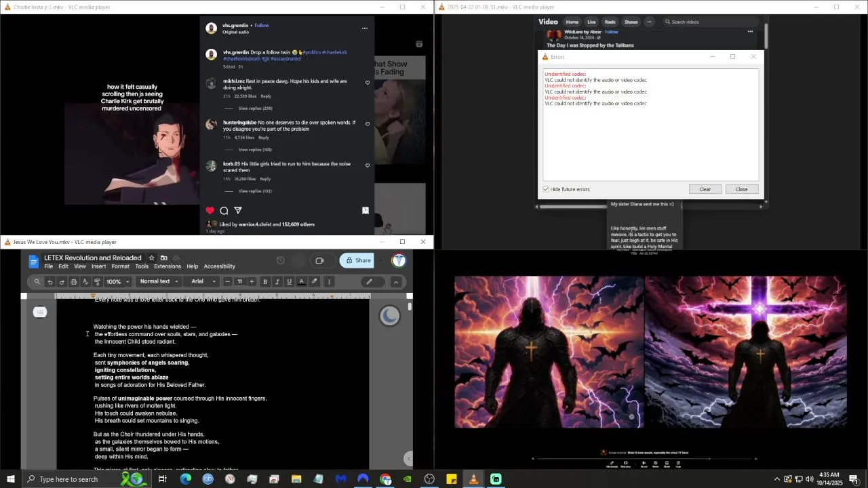Click the Reels tab in Video header
This screenshot has width=868, height=488.
[610, 22]
